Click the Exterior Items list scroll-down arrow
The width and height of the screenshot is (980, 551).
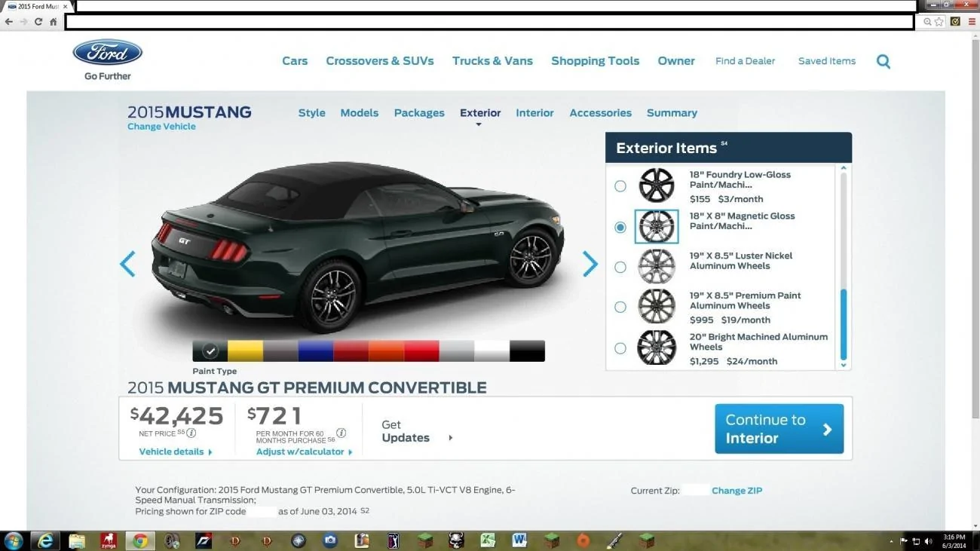(844, 365)
